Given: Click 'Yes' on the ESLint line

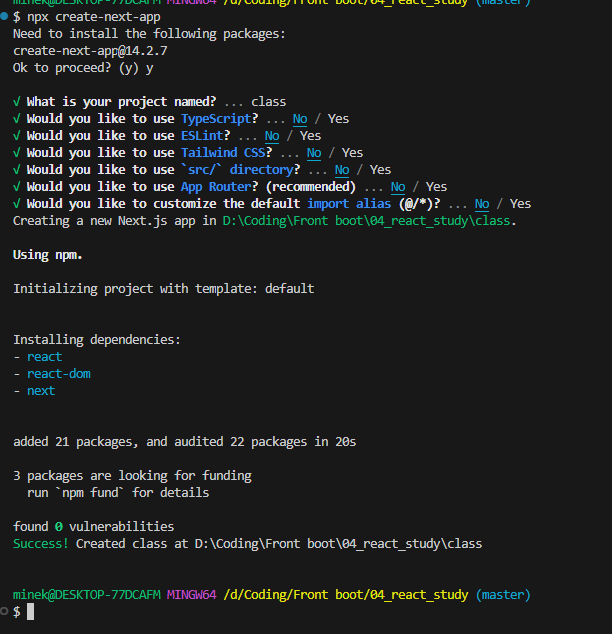Looking at the screenshot, I should point(310,136).
